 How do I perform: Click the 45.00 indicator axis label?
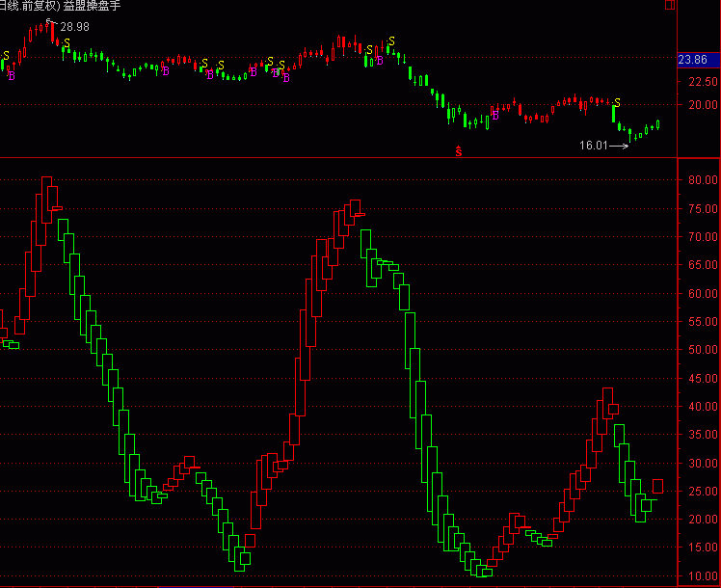click(x=703, y=379)
